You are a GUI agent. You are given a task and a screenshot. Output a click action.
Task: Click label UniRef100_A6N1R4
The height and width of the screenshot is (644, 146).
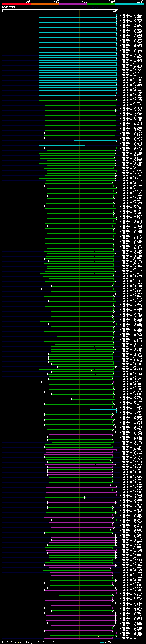[x=131, y=85]
